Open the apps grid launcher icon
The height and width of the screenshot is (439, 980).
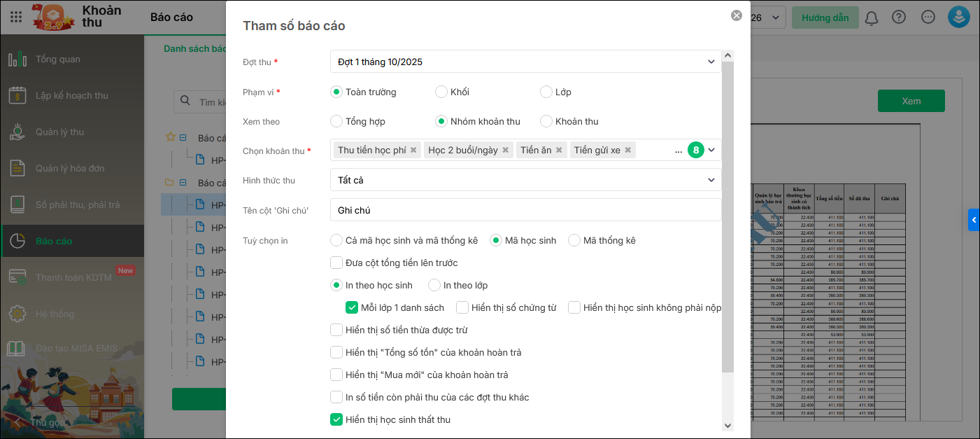click(x=15, y=17)
